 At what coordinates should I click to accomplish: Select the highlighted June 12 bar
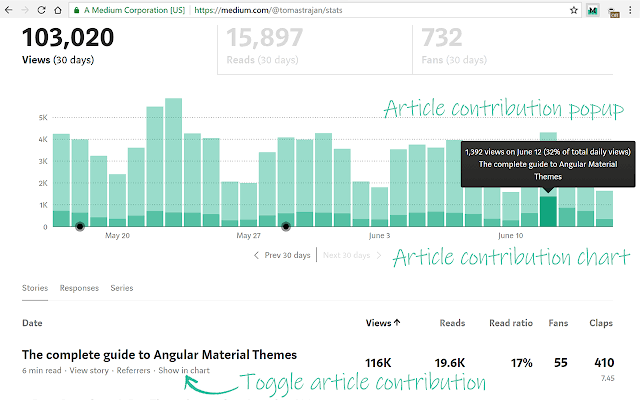pyautogui.click(x=548, y=211)
